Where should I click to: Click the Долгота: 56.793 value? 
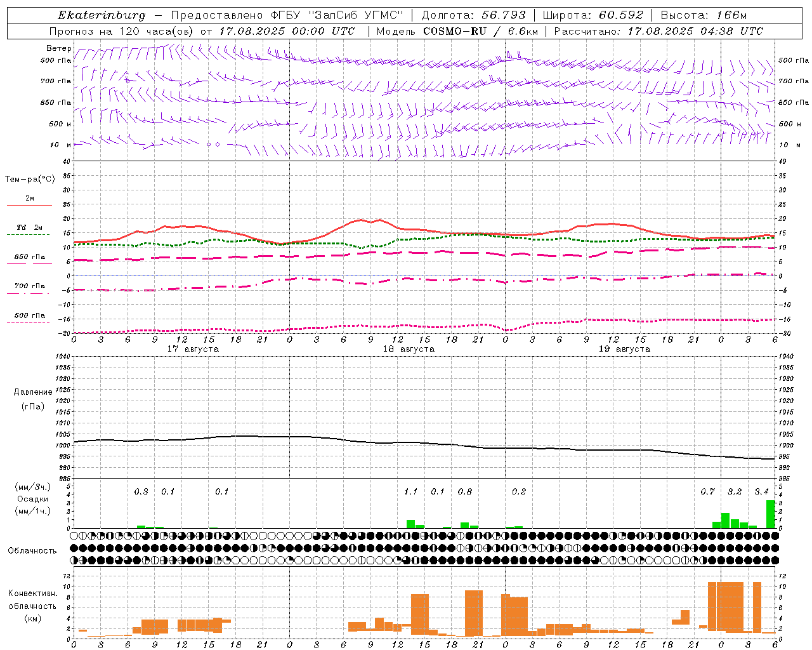[473, 15]
